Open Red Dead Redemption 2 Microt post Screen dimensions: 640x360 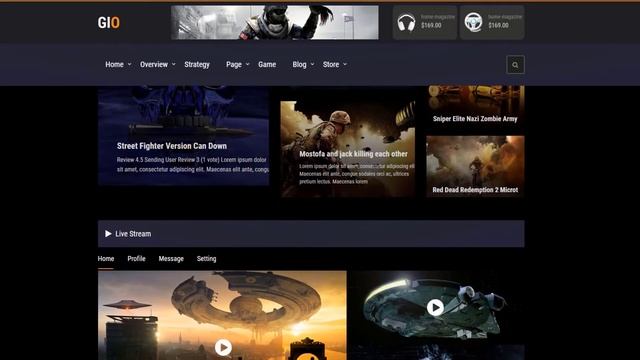point(475,190)
